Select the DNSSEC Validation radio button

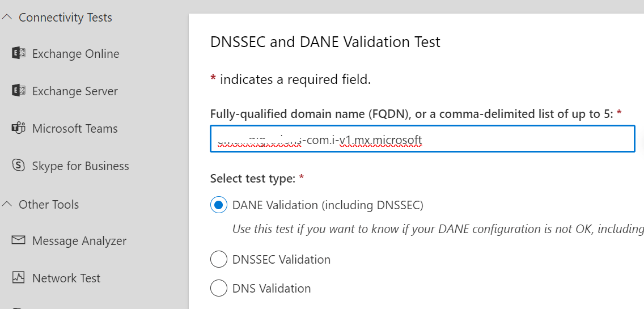pyautogui.click(x=218, y=259)
